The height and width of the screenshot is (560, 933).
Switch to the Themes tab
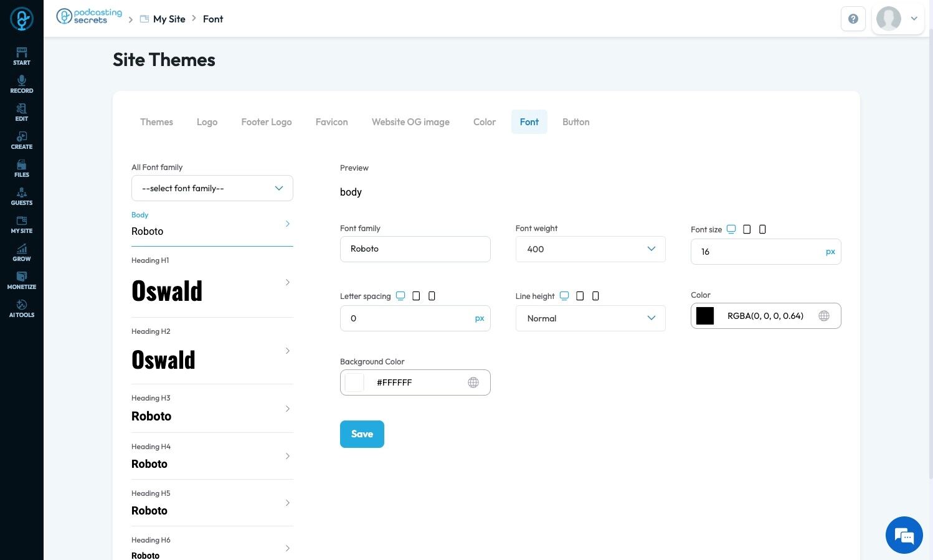[x=156, y=122]
